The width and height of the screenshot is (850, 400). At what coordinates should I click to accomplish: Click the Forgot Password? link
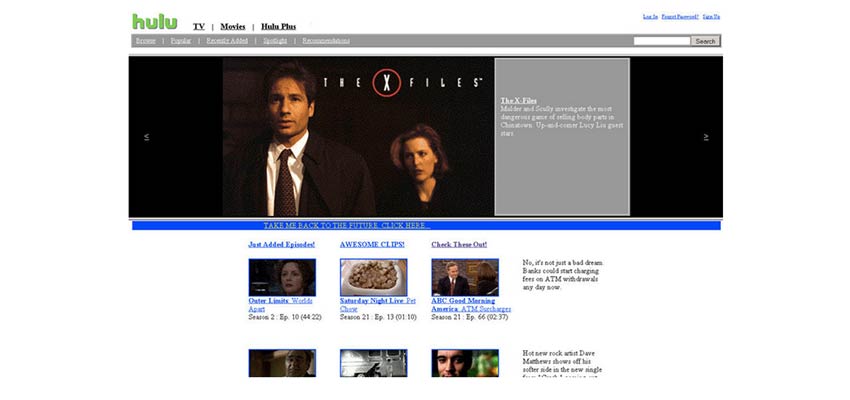coord(680,17)
